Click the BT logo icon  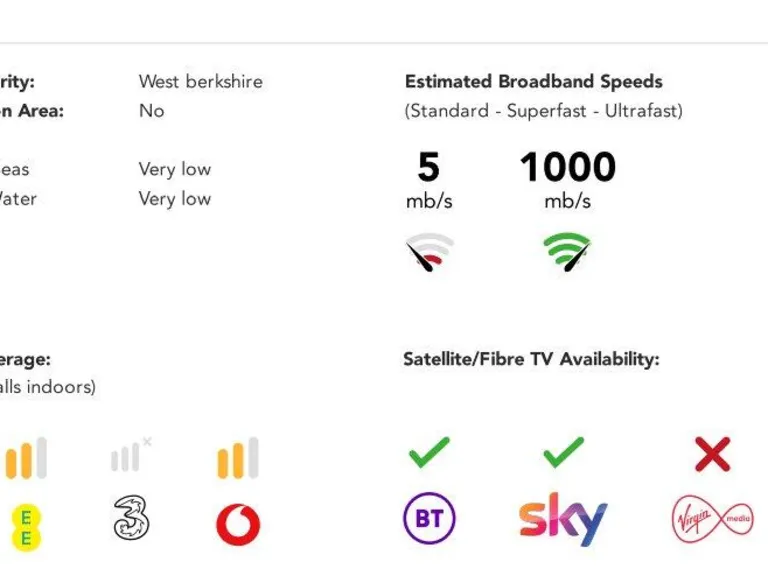click(429, 519)
